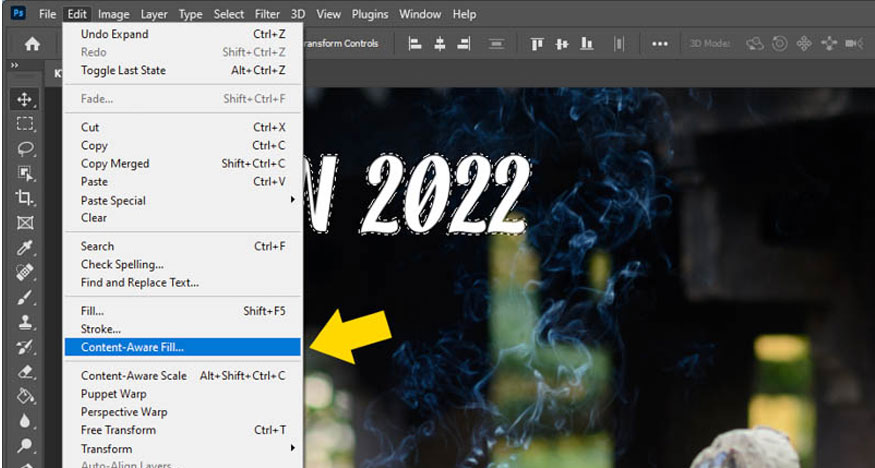
Task: Expand the toolbar double-arrow chevron
Action: (x=15, y=66)
